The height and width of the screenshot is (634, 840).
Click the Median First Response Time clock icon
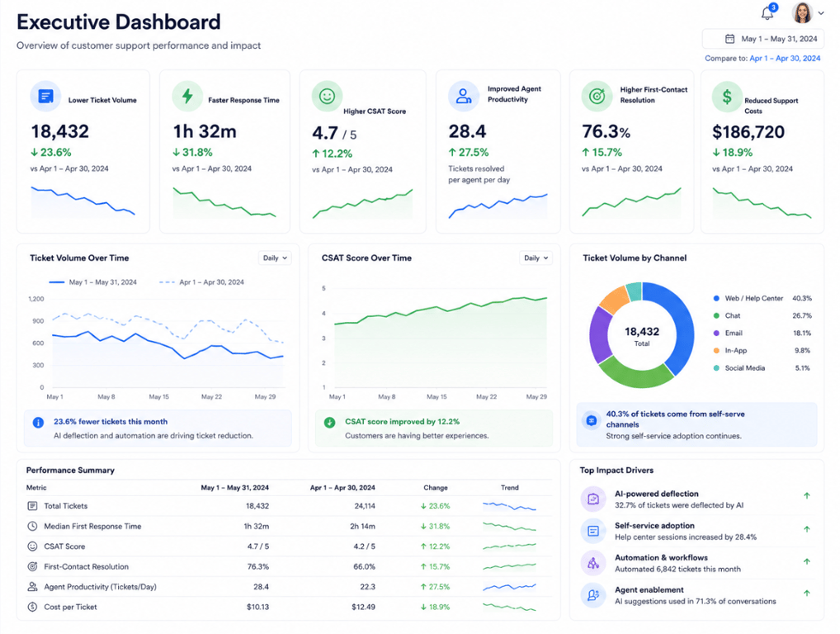(32, 527)
